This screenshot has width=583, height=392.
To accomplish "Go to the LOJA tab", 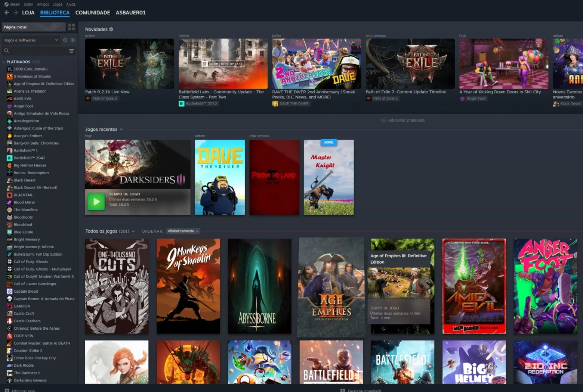I will 28,12.
